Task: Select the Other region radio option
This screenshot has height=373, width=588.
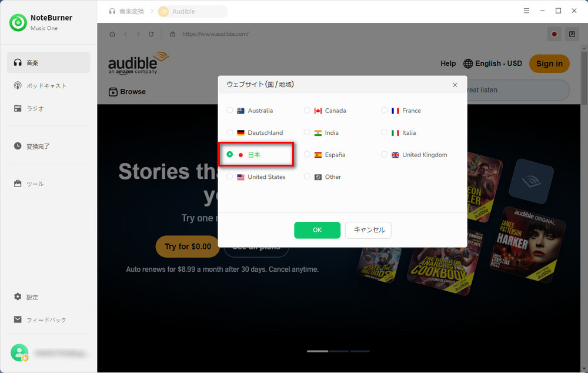Action: [307, 176]
